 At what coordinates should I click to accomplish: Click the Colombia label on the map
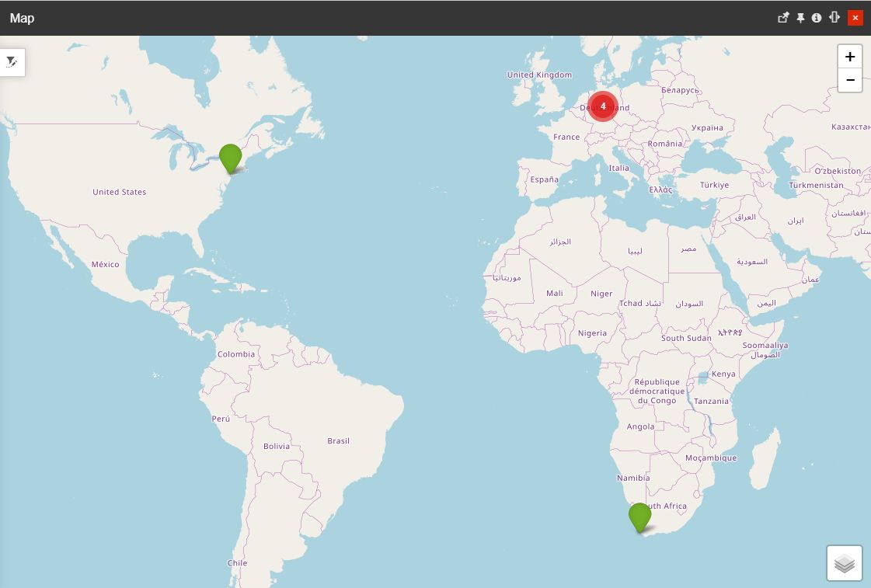pos(236,354)
